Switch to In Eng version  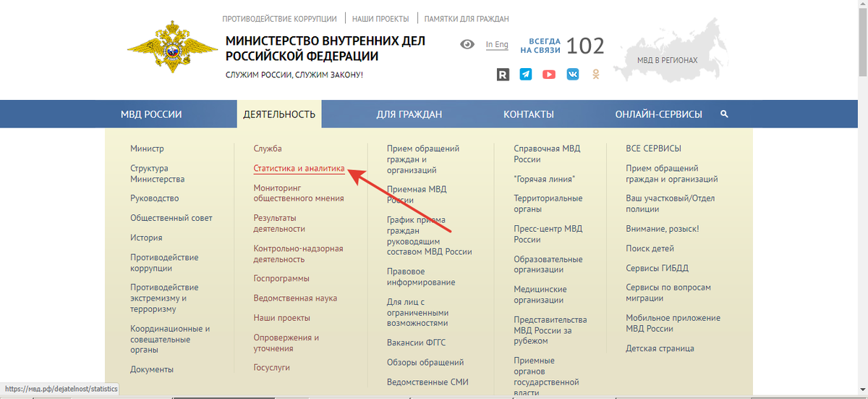(497, 45)
